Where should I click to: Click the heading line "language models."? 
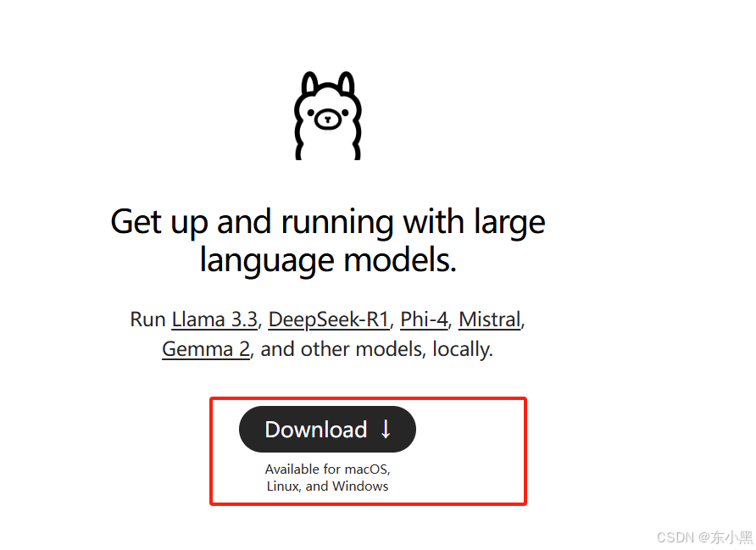point(328,260)
